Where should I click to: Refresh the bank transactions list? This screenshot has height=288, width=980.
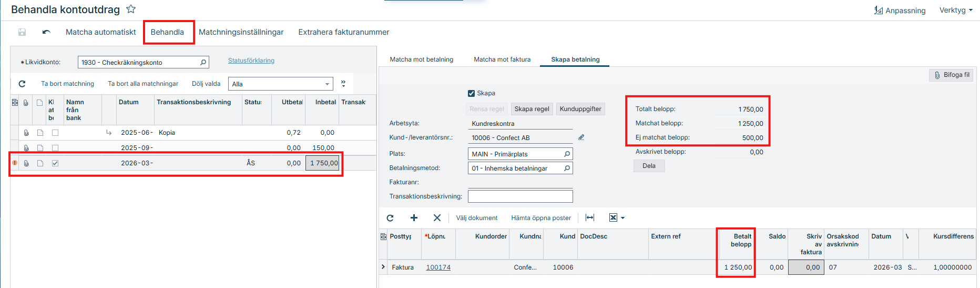(22, 84)
